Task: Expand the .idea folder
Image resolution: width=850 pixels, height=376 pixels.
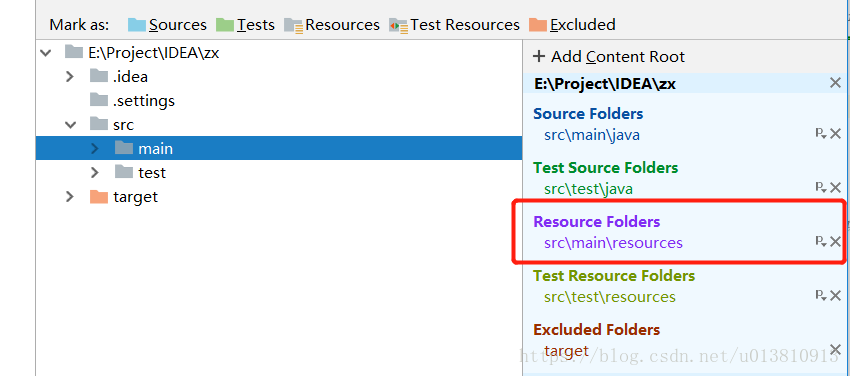Action: pos(69,77)
